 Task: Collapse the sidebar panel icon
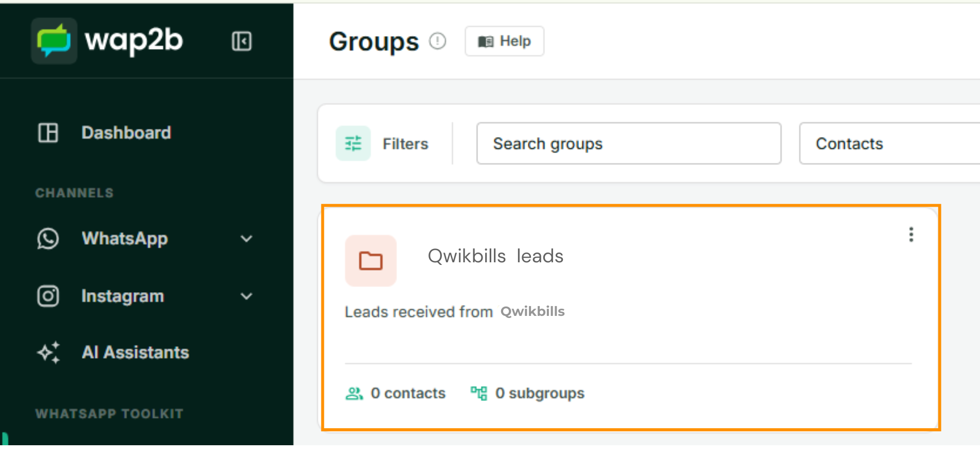point(242,41)
